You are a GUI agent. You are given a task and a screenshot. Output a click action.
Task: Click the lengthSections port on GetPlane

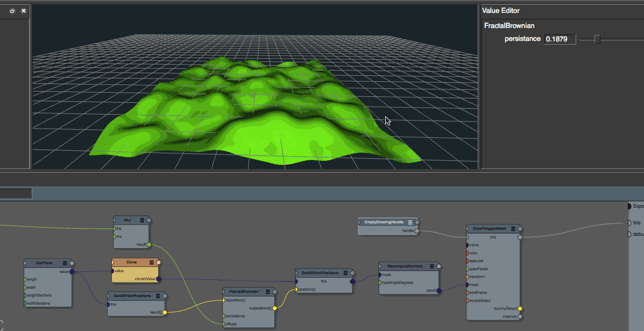pyautogui.click(x=25, y=295)
